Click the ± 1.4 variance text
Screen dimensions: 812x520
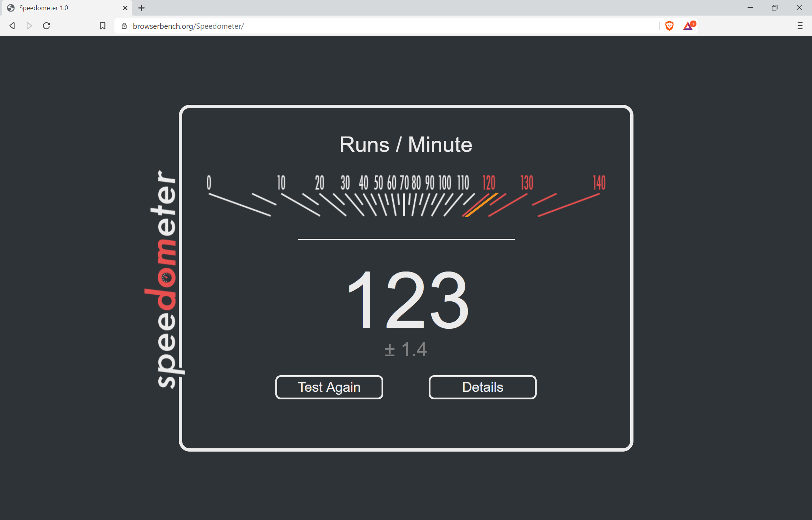[406, 349]
